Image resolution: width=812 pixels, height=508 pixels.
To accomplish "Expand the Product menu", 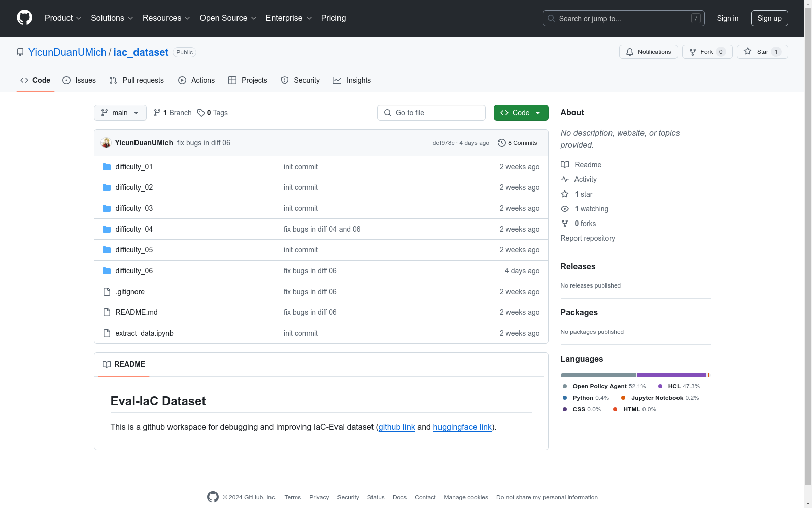I will (x=63, y=18).
